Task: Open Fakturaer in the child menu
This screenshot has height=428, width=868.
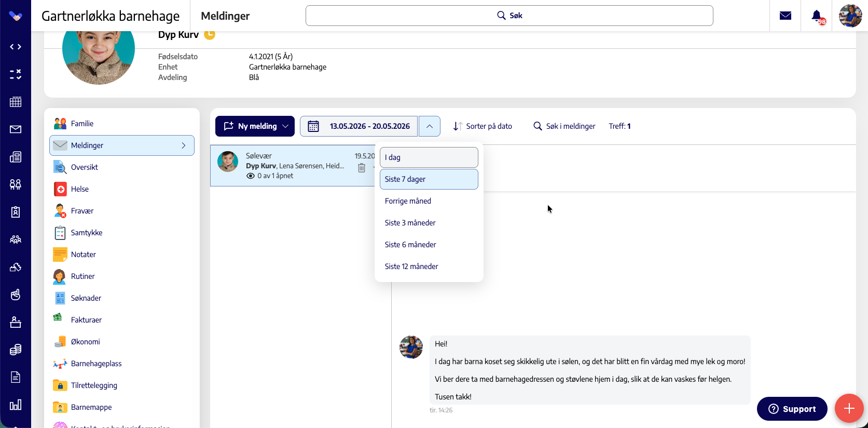Action: (122, 320)
